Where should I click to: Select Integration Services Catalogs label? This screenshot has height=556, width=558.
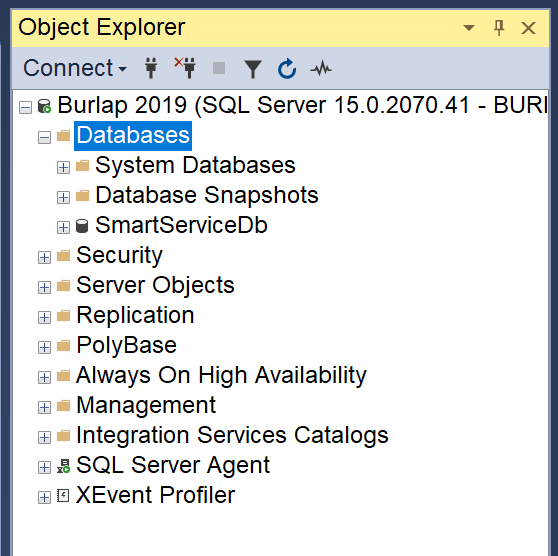point(232,435)
